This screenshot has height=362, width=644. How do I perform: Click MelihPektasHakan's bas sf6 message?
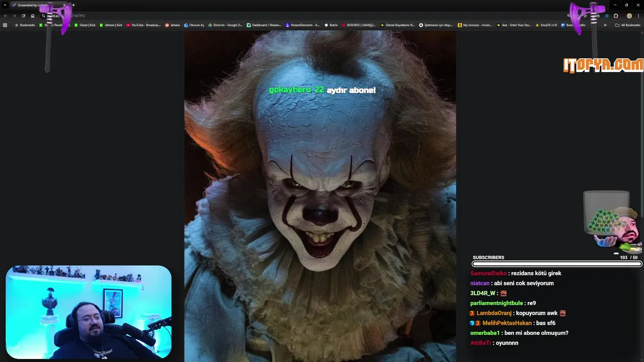click(x=513, y=323)
